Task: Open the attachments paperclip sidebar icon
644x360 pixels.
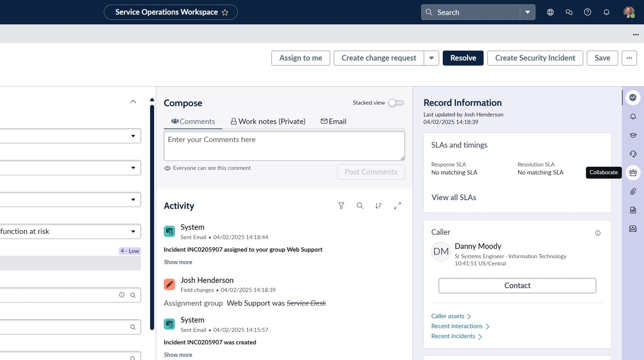Action: coord(633,192)
